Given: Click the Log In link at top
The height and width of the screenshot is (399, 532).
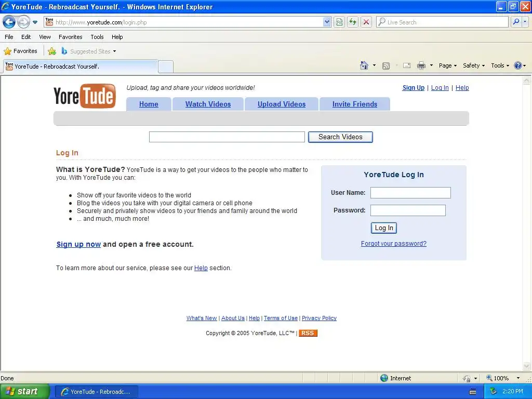Looking at the screenshot, I should pos(440,87).
